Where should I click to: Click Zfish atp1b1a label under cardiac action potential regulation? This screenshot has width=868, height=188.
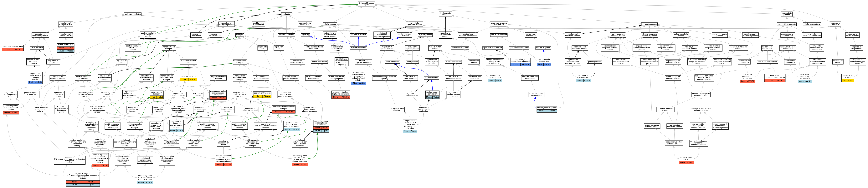pyautogui.click(x=35, y=82)
